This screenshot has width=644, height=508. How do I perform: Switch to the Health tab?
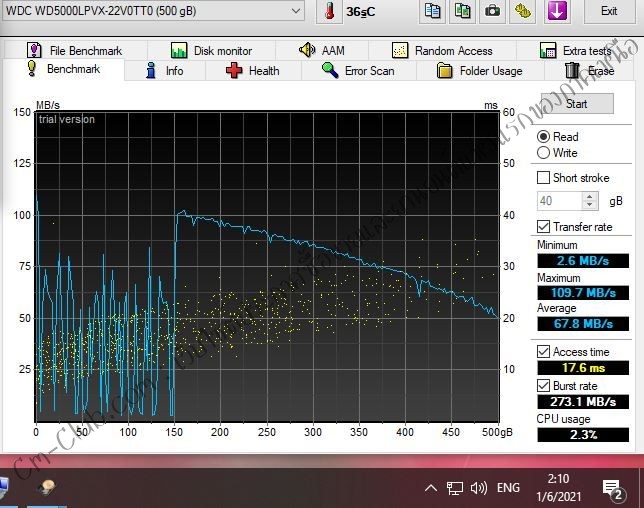click(253, 71)
